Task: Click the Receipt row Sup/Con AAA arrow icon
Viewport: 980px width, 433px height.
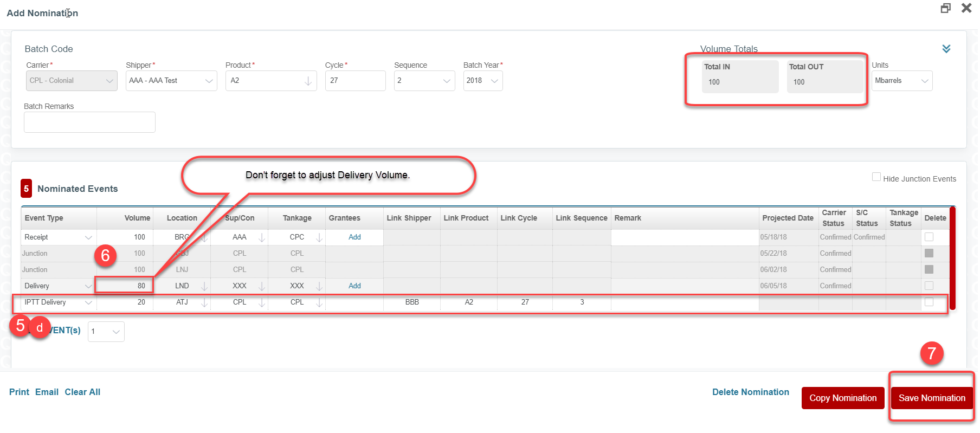Action: (x=262, y=237)
